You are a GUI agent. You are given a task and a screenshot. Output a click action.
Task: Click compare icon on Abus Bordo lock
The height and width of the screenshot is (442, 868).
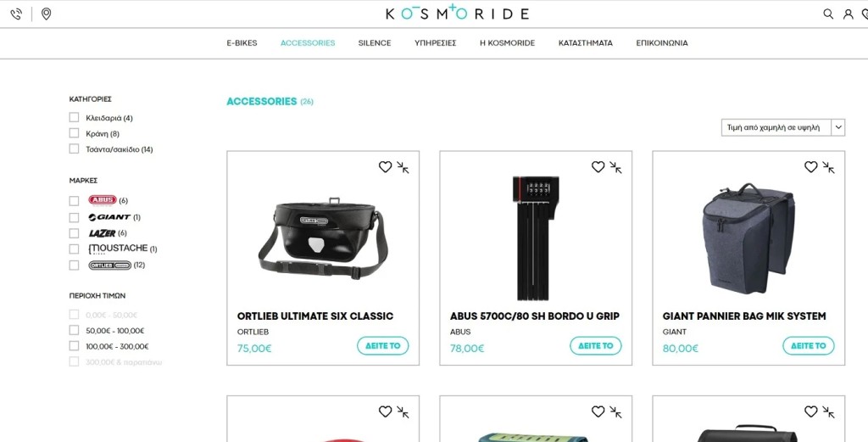[x=615, y=167]
